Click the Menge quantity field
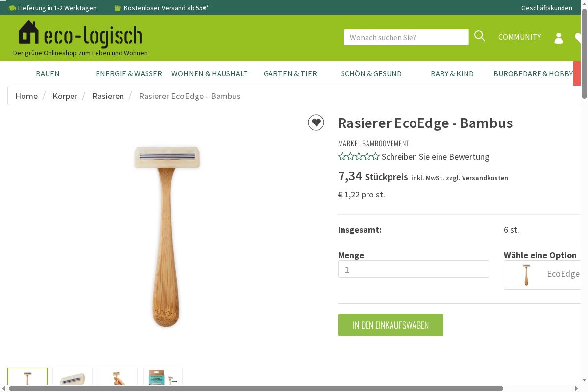 pyautogui.click(x=414, y=269)
